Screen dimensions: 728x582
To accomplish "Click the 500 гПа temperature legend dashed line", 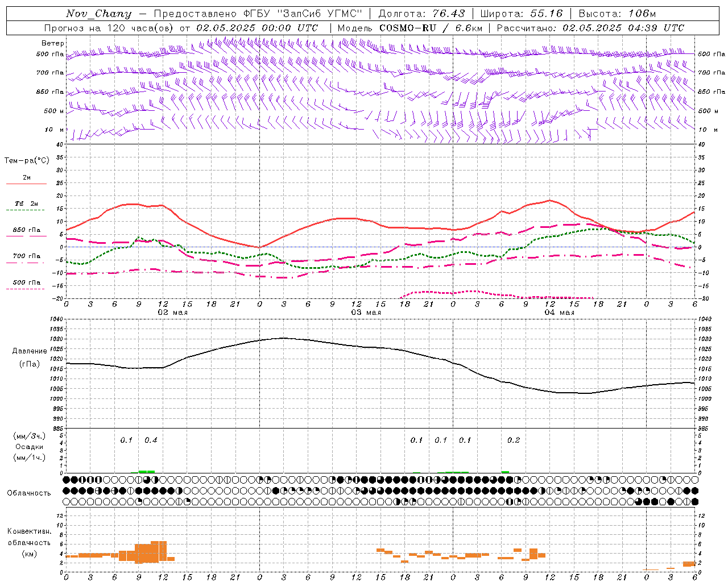I will tap(25, 289).
